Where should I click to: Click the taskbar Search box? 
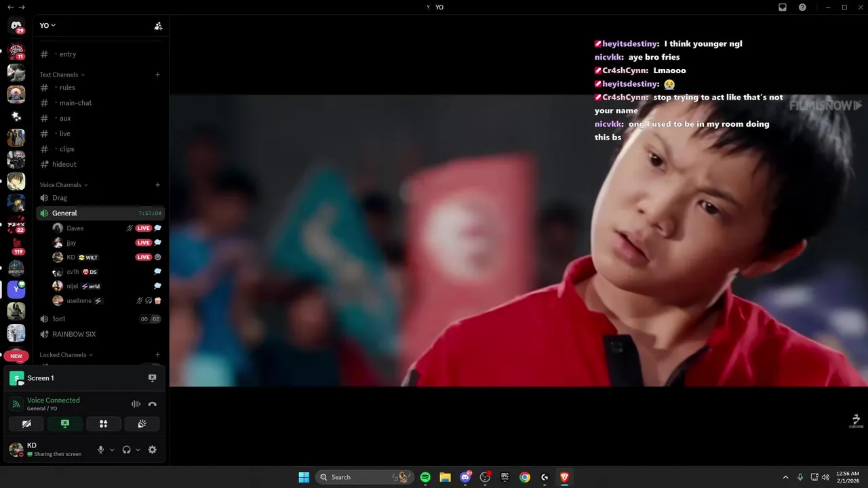point(365,477)
